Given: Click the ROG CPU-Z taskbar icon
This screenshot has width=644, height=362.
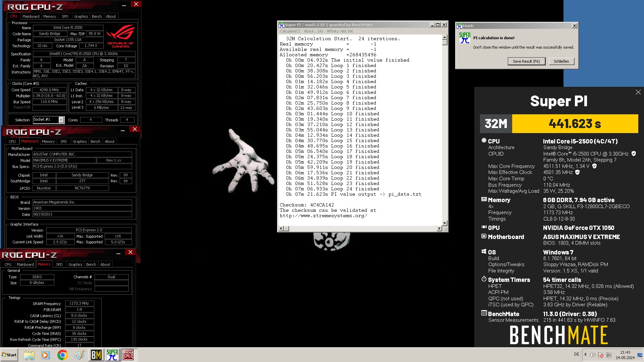Looking at the screenshot, I should (128, 355).
